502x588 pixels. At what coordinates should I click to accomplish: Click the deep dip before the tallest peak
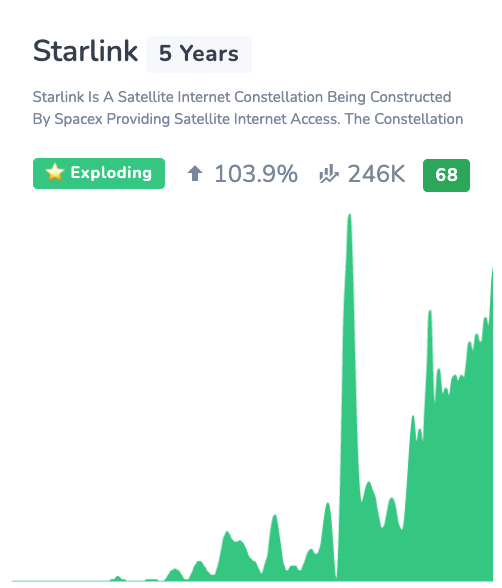click(x=336, y=574)
